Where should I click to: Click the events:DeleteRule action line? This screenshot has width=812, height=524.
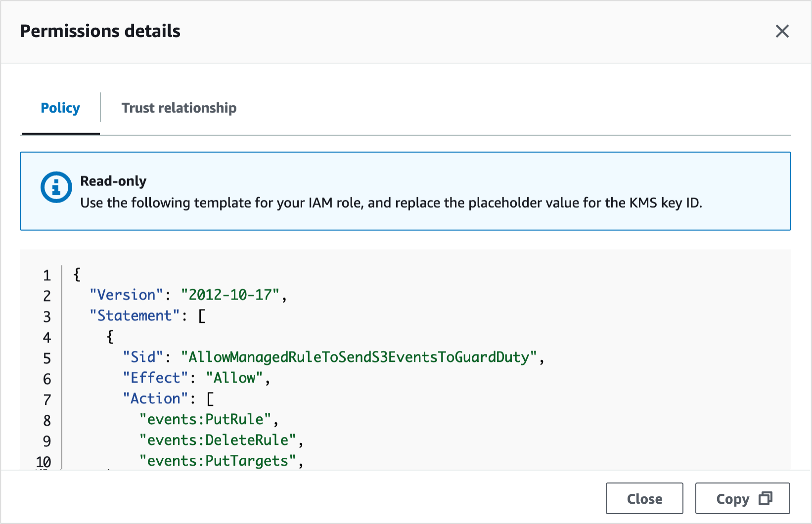click(218, 440)
